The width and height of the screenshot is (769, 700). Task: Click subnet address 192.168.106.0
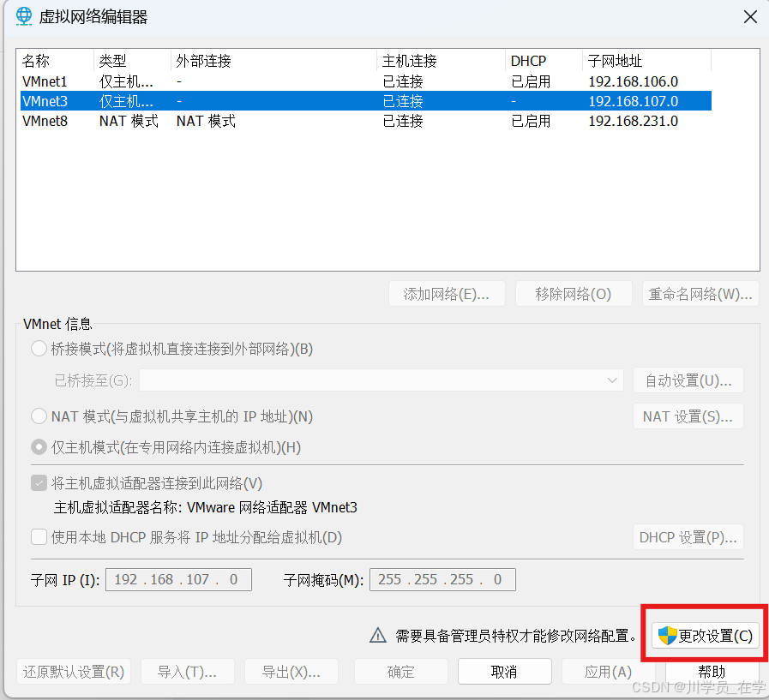[634, 81]
